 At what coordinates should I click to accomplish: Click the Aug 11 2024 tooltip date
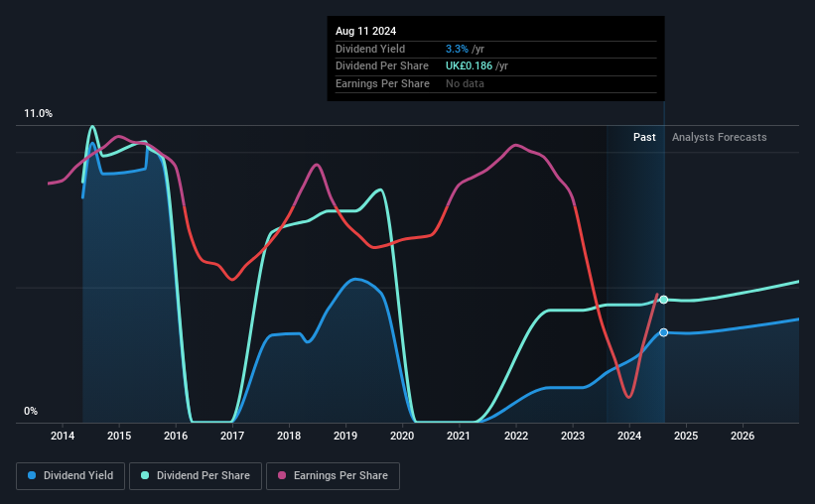[x=366, y=31]
